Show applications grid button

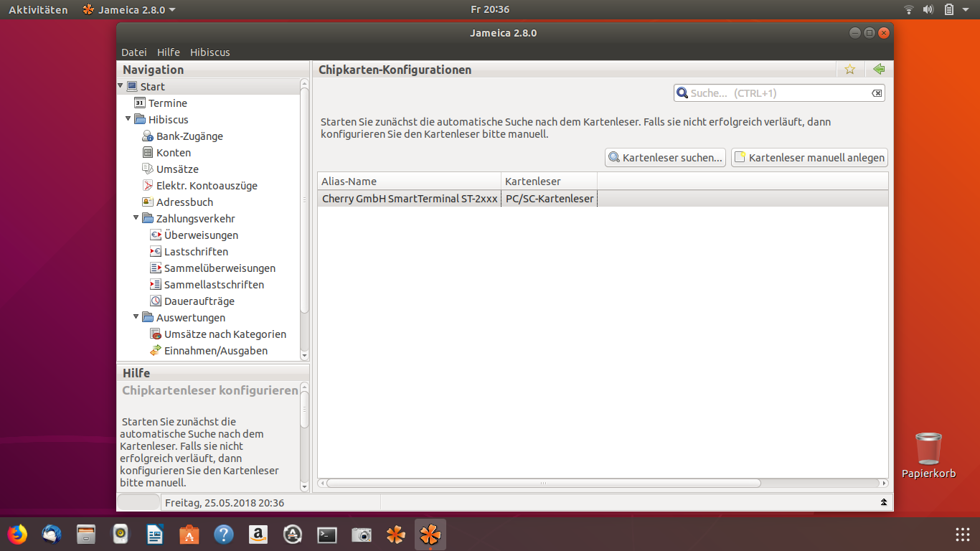coord(963,534)
